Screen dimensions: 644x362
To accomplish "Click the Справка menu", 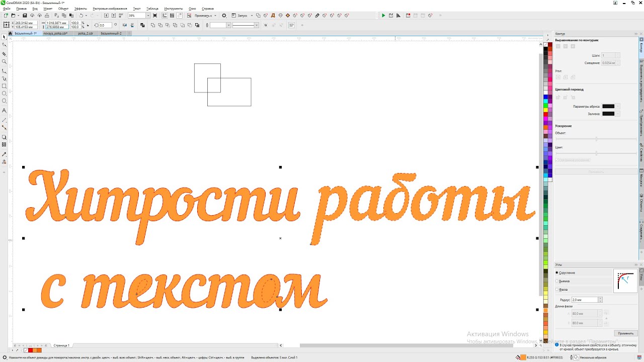I will (x=207, y=9).
